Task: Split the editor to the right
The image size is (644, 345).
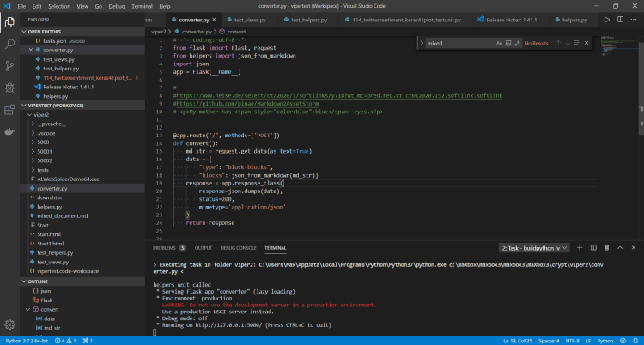Action: pyautogui.click(x=620, y=20)
